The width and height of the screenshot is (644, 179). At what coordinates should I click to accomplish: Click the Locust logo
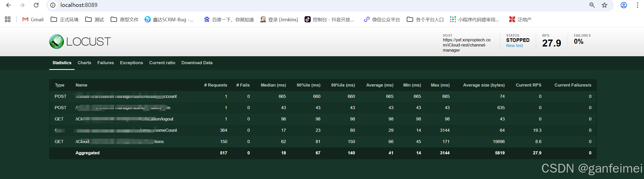[80, 42]
